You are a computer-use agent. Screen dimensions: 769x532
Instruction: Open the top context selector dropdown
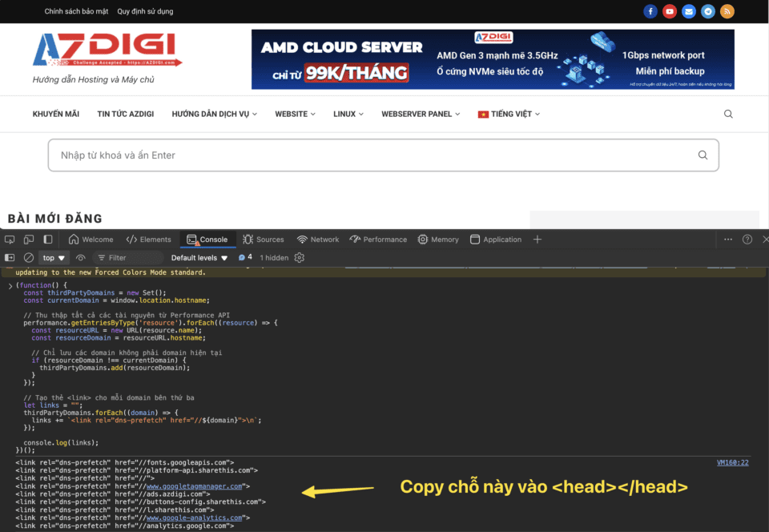54,258
